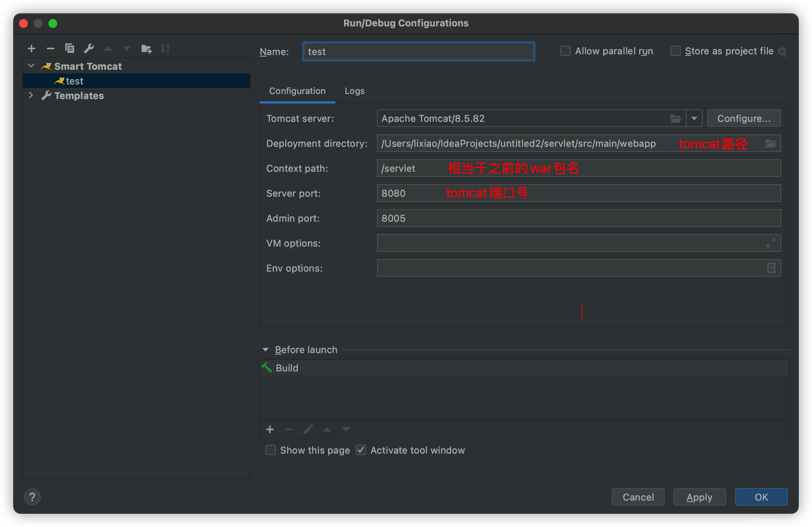The width and height of the screenshot is (812, 527).
Task: Switch to the Logs tab
Action: [x=355, y=90]
